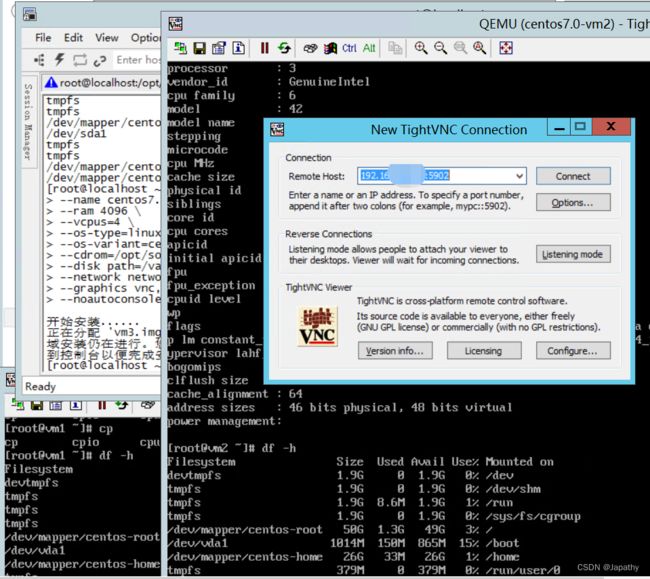Click the SecureCRT window title icon
Screen dimensions: 650x579
29,15
